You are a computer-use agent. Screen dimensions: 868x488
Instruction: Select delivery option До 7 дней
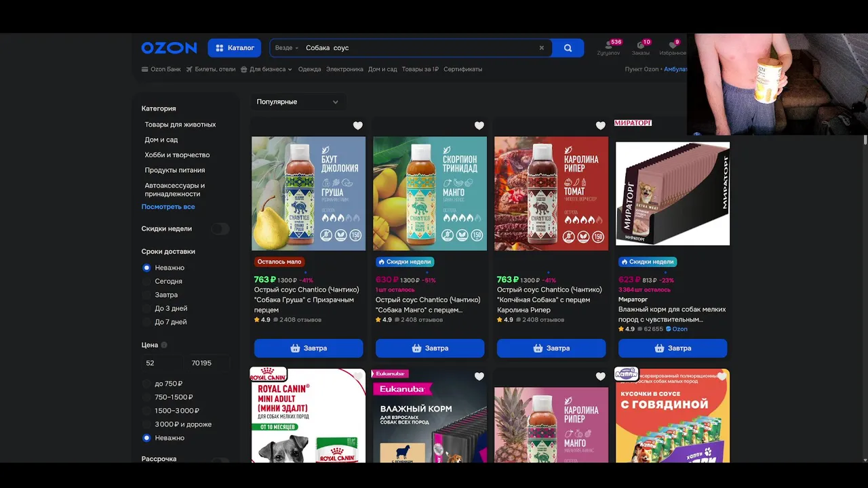(x=165, y=322)
